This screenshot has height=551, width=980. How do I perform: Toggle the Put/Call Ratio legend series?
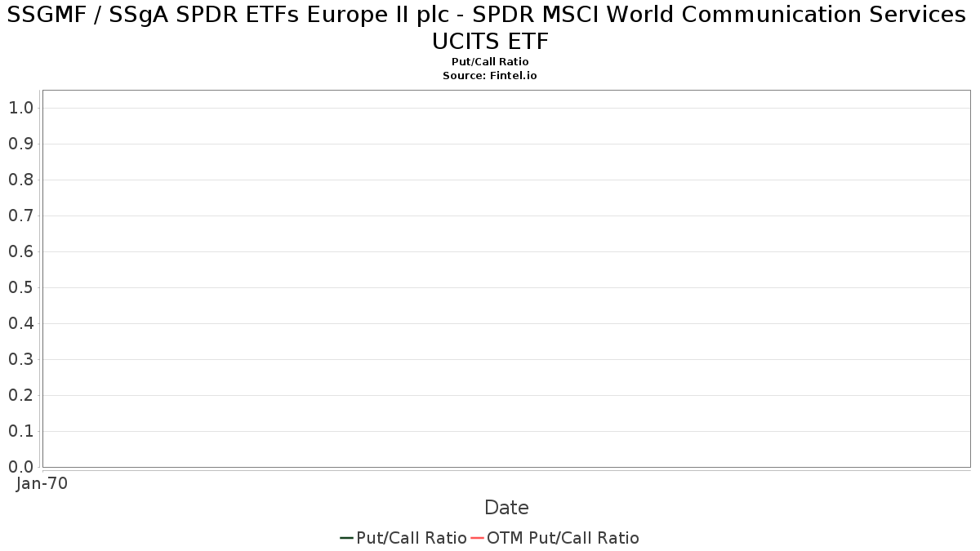[411, 538]
